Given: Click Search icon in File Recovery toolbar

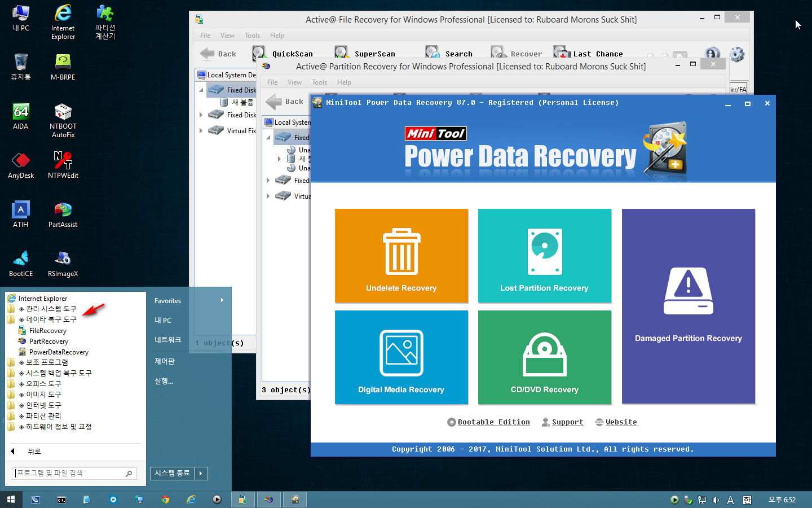Looking at the screenshot, I should point(432,53).
